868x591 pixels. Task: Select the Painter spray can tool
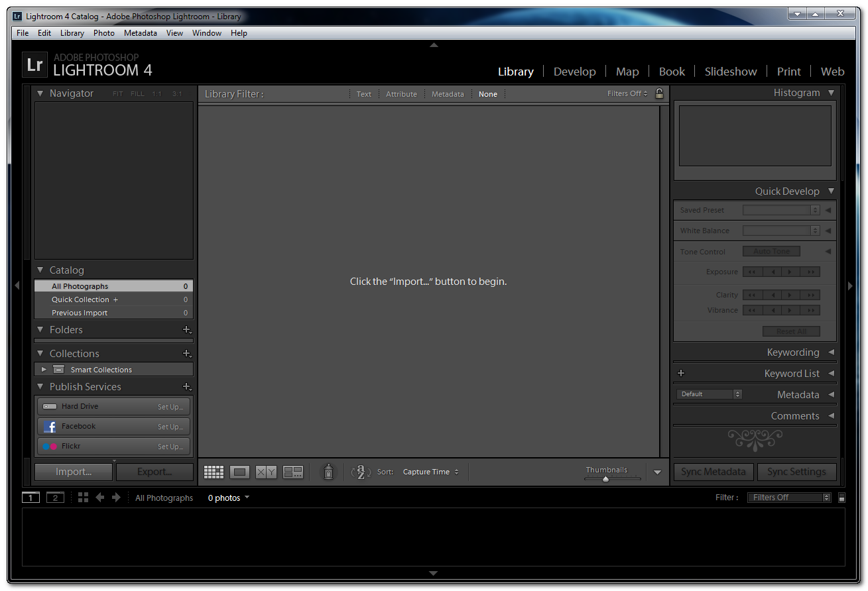click(x=328, y=472)
